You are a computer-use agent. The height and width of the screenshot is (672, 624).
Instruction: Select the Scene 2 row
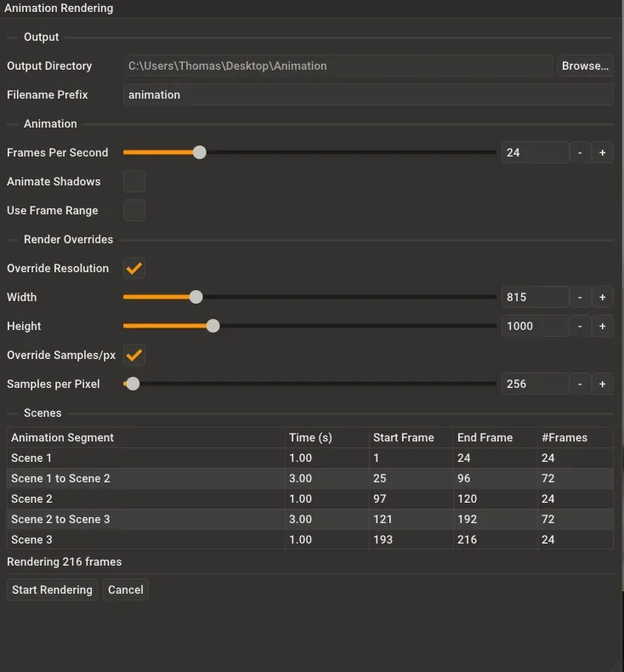[310, 498]
